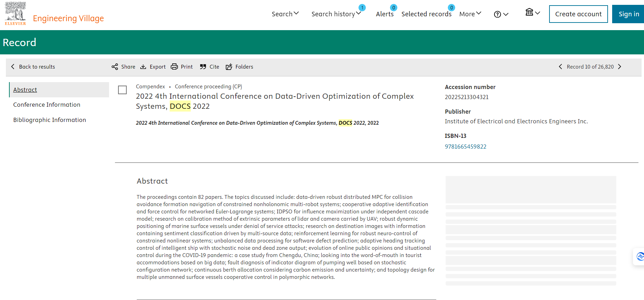The image size is (644, 300).
Task: Expand the More dropdown in header
Action: click(470, 14)
